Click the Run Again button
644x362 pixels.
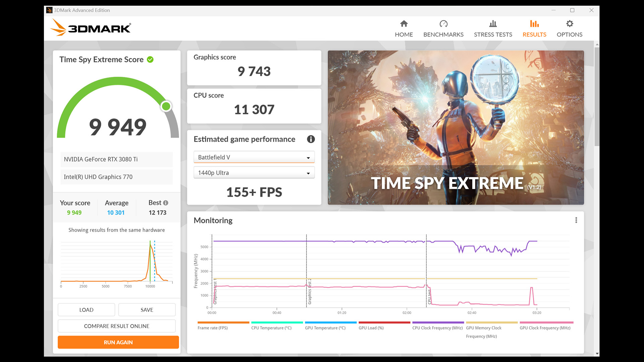coord(117,342)
